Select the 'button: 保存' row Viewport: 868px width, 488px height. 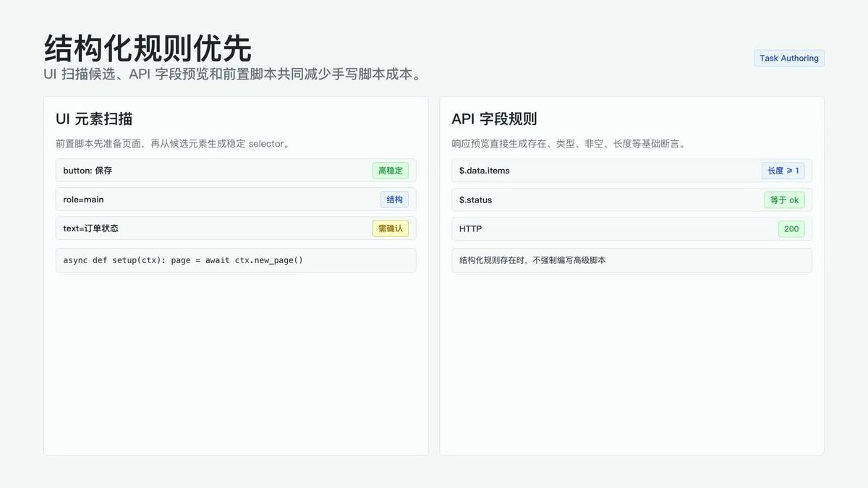coord(236,171)
